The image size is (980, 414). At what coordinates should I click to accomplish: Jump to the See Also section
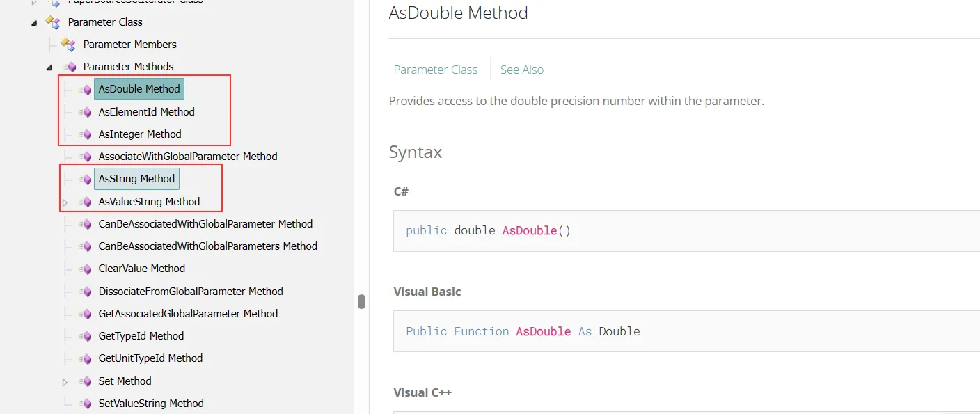522,70
